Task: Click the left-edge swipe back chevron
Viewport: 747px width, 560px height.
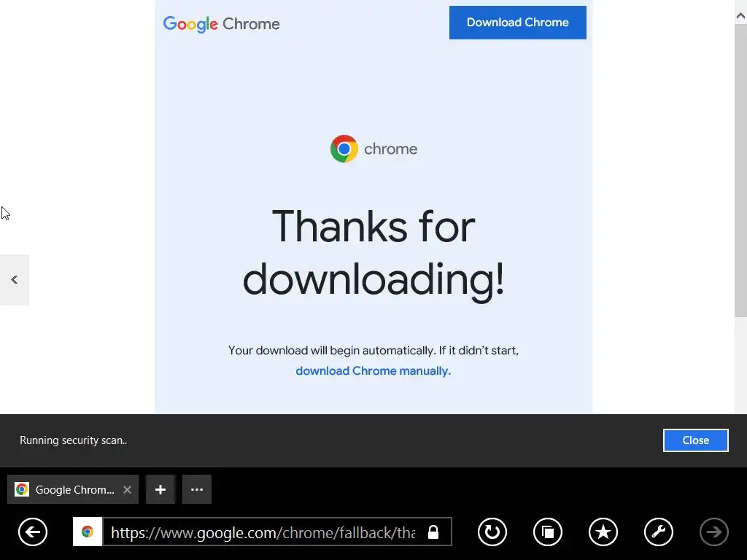Action: point(15,280)
